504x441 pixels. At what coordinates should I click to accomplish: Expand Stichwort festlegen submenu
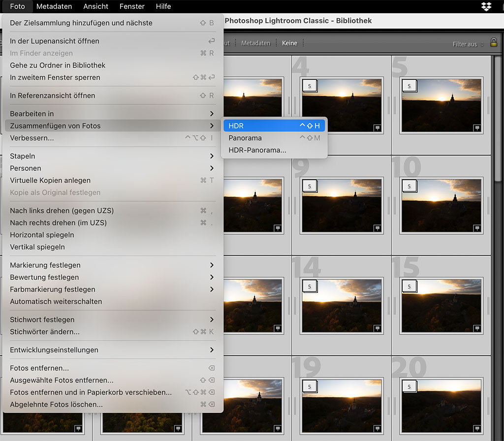(x=113, y=319)
